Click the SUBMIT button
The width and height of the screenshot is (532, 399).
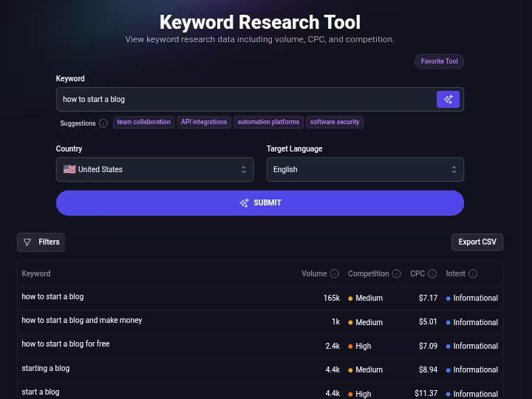(260, 203)
